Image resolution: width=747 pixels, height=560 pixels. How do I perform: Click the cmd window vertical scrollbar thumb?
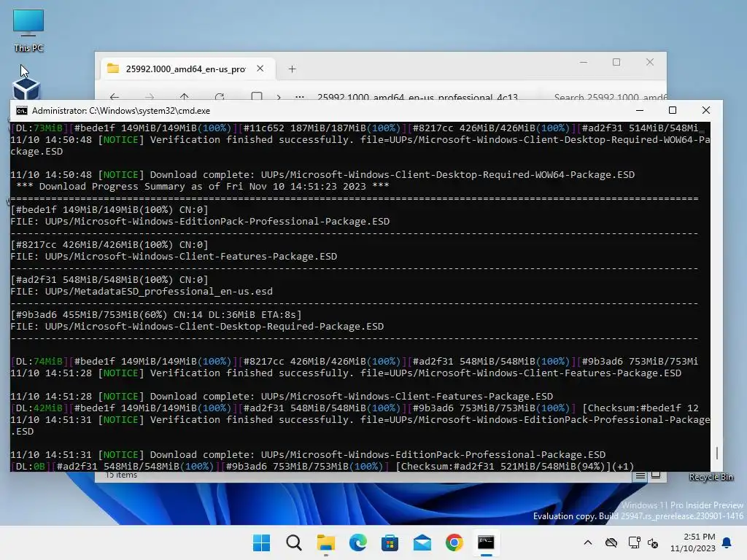click(x=716, y=452)
